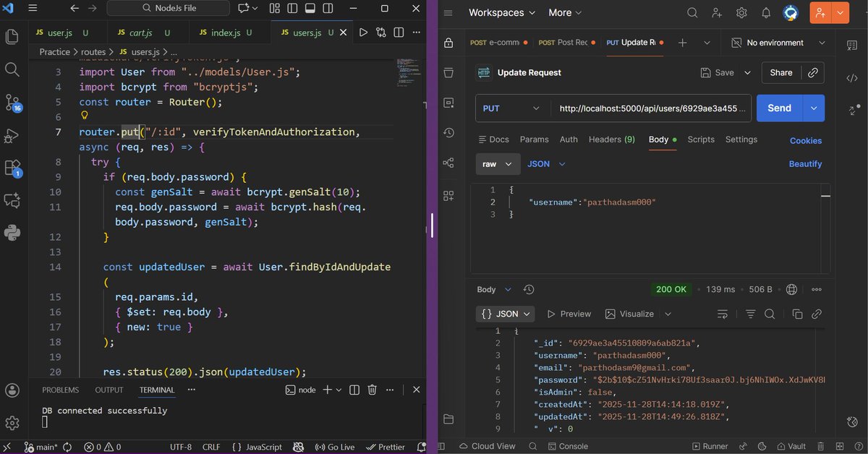The image size is (868, 454).
Task: Open the Headers (9) request tab
Action: 612,140
